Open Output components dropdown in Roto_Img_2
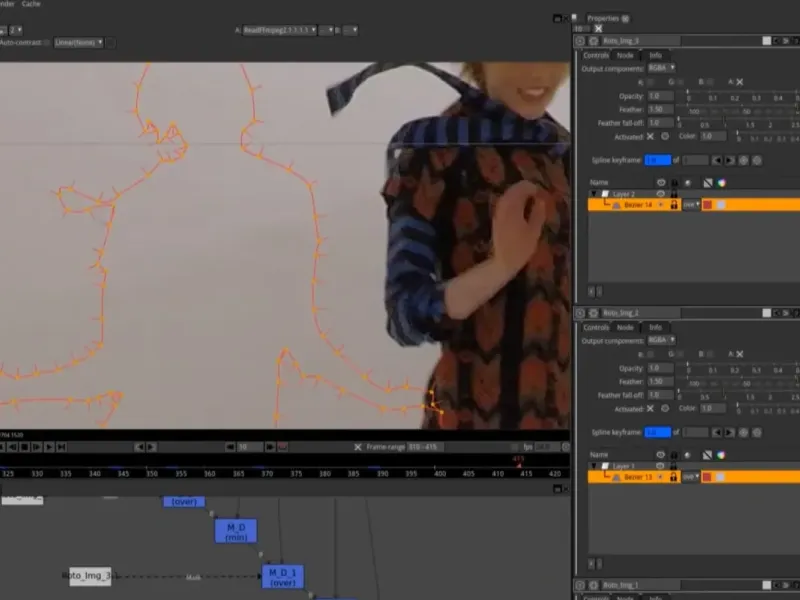This screenshot has height=600, width=800. (662, 340)
